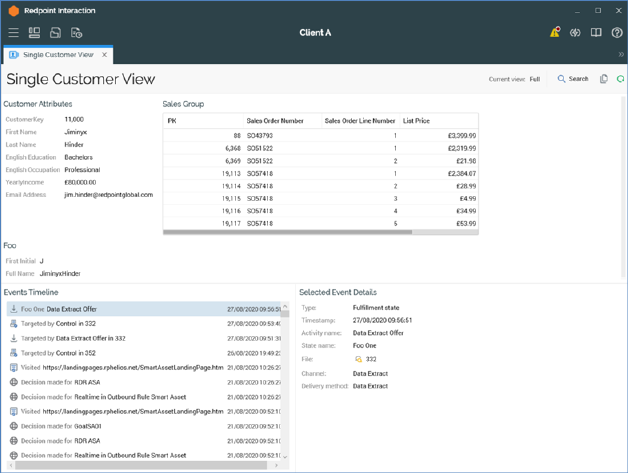The image size is (628, 473).
Task: Click the copy icon next to Search
Action: [603, 79]
